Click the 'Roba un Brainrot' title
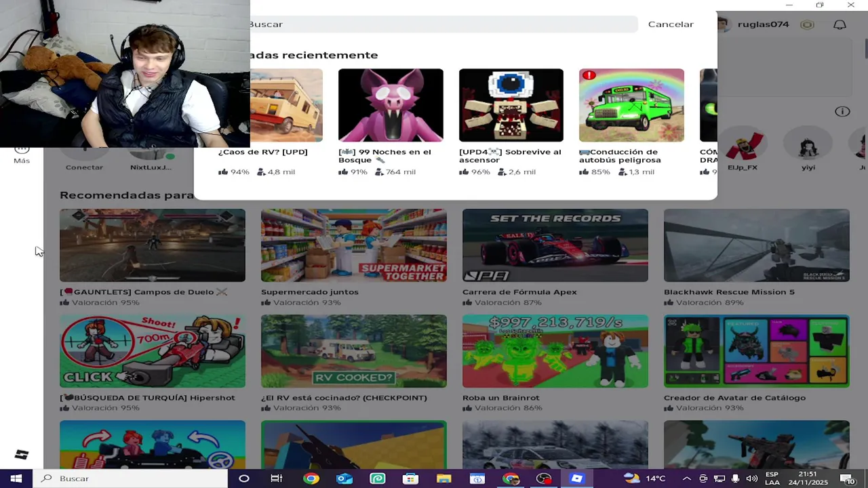 [501, 398]
